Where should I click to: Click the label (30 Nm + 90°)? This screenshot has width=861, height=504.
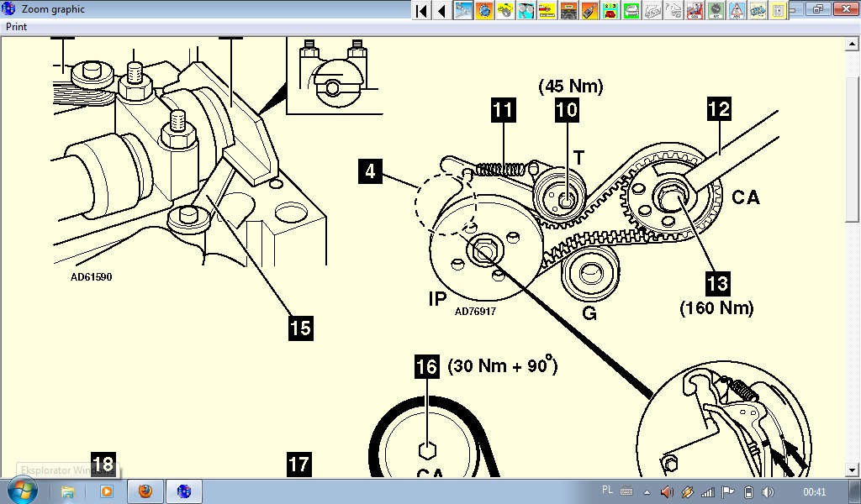click(503, 365)
